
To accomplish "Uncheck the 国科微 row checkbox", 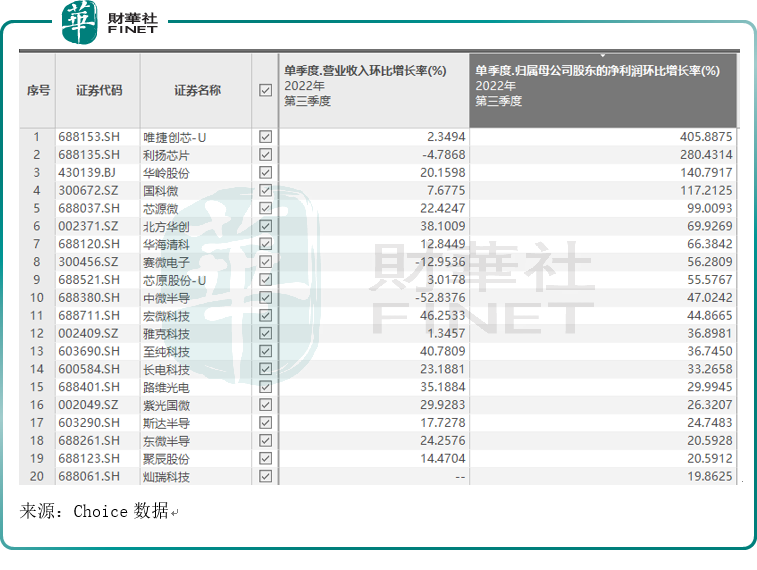I will coord(265,190).
